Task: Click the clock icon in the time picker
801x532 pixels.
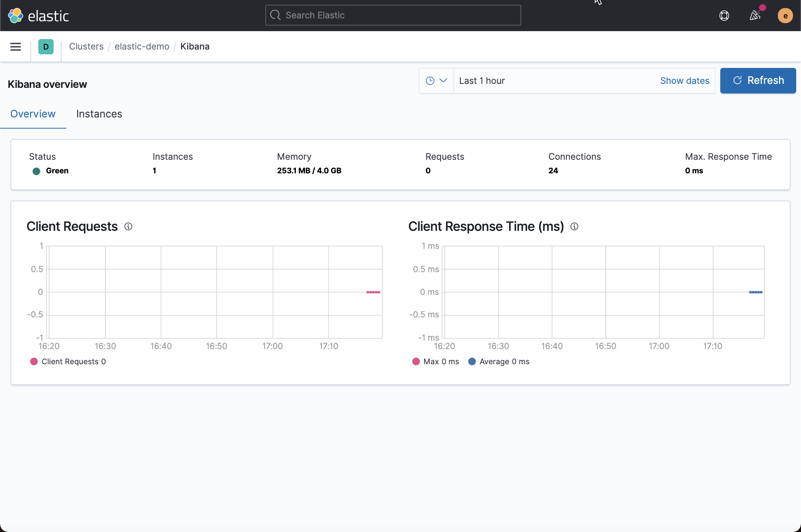Action: (430, 80)
